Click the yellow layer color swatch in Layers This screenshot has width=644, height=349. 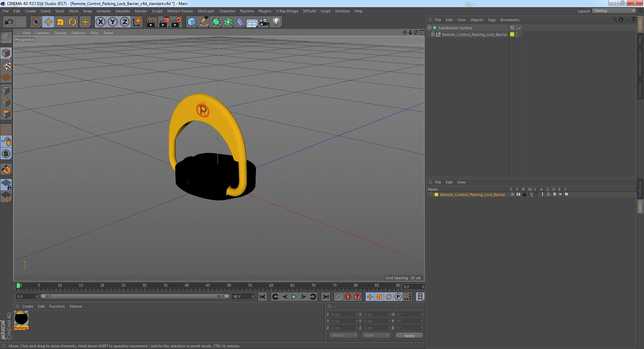click(436, 195)
